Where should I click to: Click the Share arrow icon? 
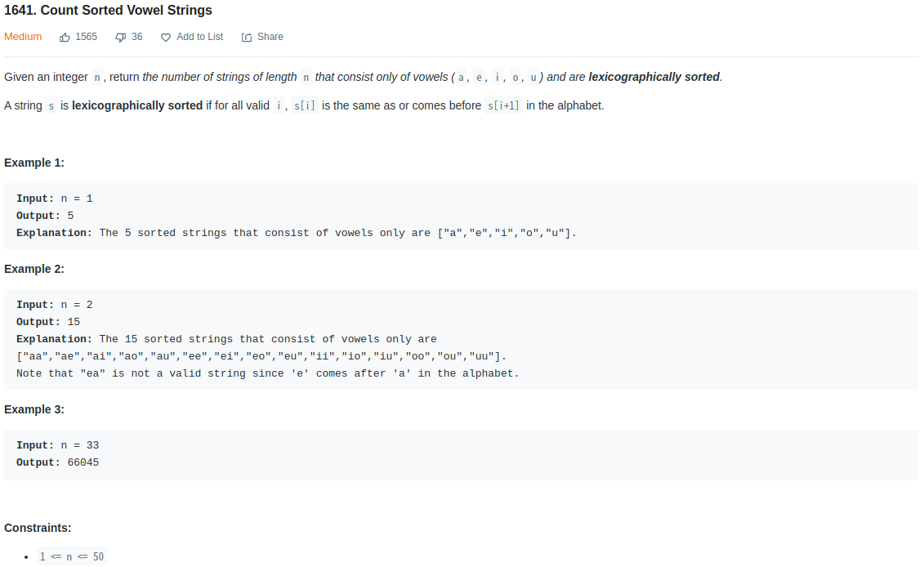click(x=247, y=37)
